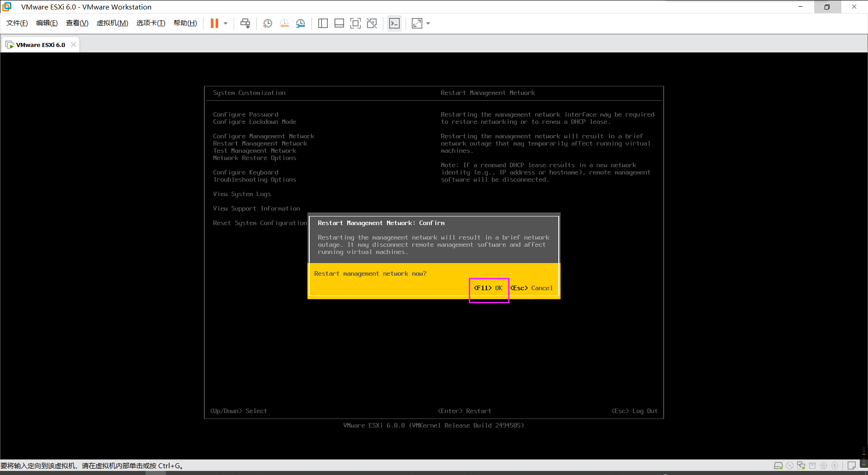Click the hard disk status icon
The width and height of the screenshot is (868, 475).
[x=778, y=466]
